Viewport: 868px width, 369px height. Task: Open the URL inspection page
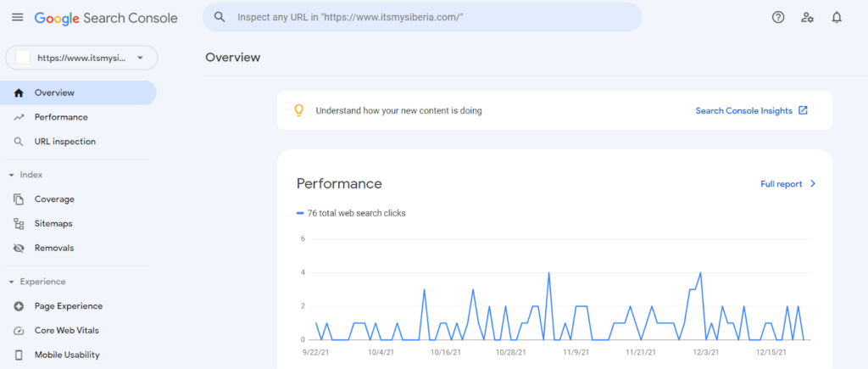tap(65, 142)
